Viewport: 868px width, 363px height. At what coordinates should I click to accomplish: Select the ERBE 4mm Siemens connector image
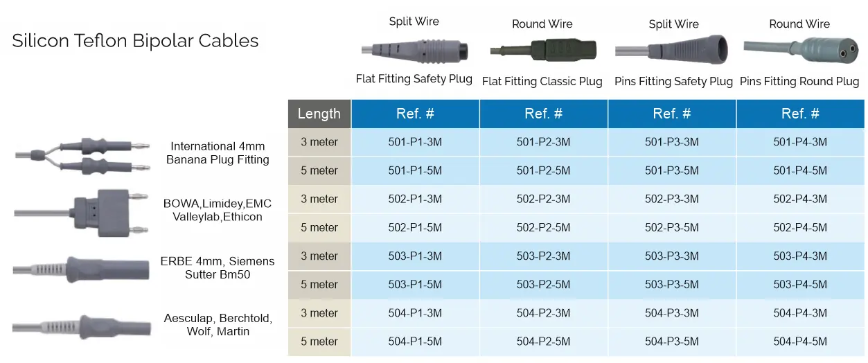83,267
